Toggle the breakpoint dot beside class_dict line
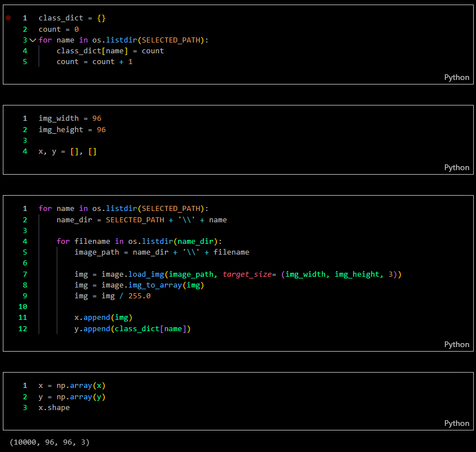The image size is (476, 452). 8,18
